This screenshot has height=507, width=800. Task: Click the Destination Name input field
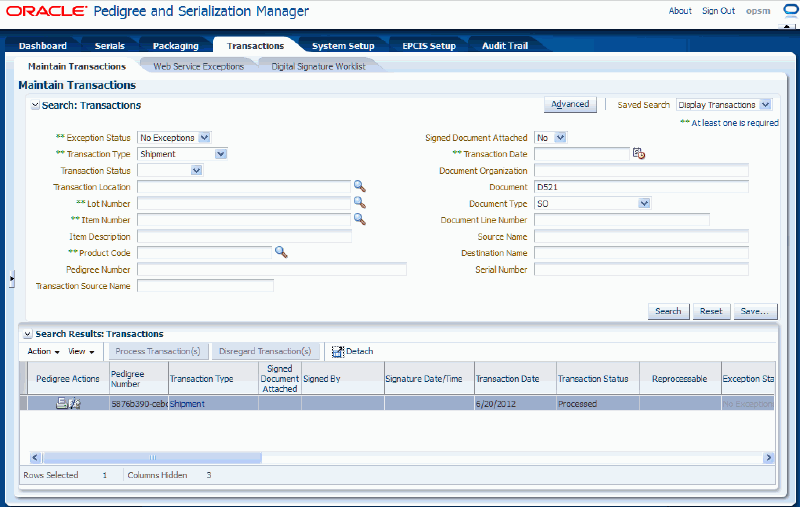coord(641,252)
